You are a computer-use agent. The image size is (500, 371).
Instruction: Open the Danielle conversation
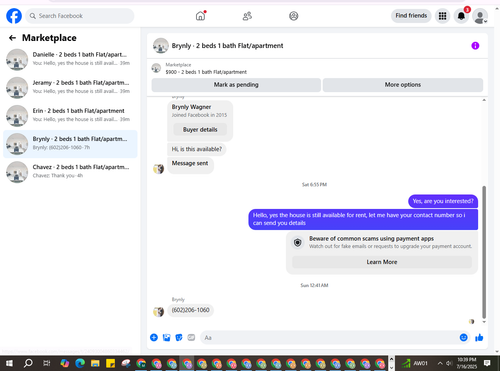[70, 59]
